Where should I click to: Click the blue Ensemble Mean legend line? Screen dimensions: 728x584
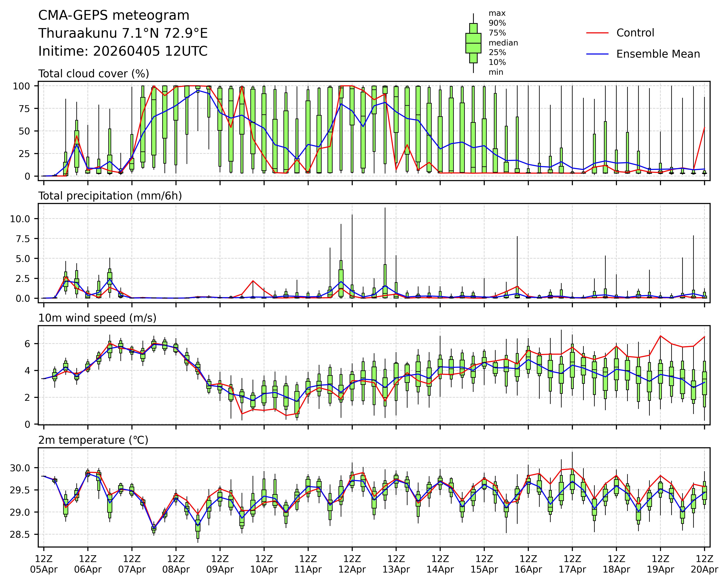pyautogui.click(x=597, y=54)
